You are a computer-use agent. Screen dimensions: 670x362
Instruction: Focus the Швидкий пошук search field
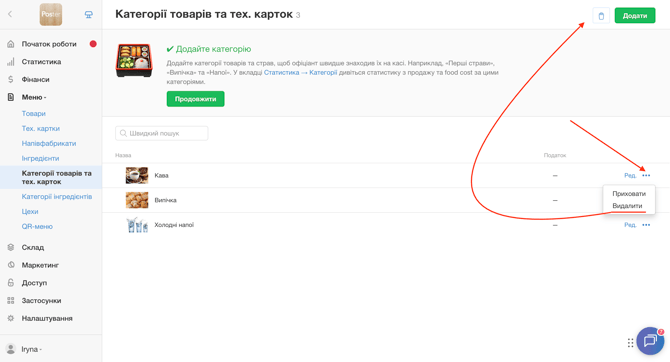pyautogui.click(x=162, y=133)
